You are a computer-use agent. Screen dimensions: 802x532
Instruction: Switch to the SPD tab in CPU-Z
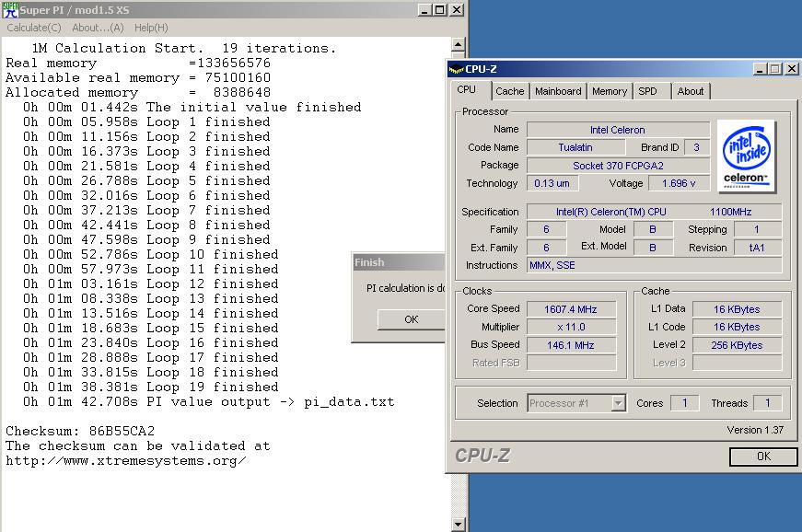click(x=647, y=91)
